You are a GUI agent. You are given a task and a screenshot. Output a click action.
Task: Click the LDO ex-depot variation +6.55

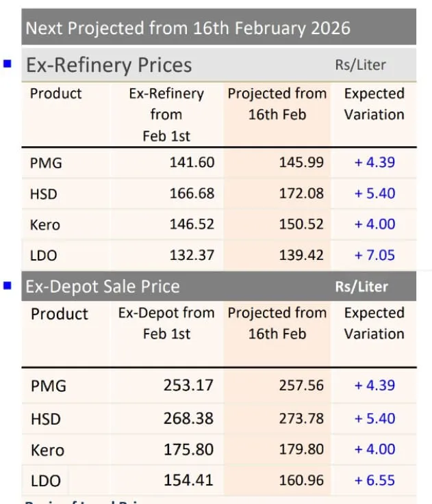point(374,481)
